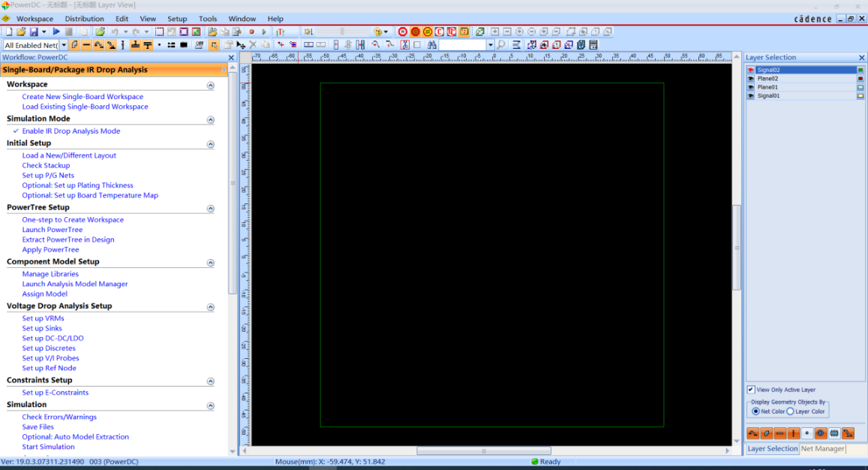Click the blue Start Simulation play icon

[x=56, y=32]
